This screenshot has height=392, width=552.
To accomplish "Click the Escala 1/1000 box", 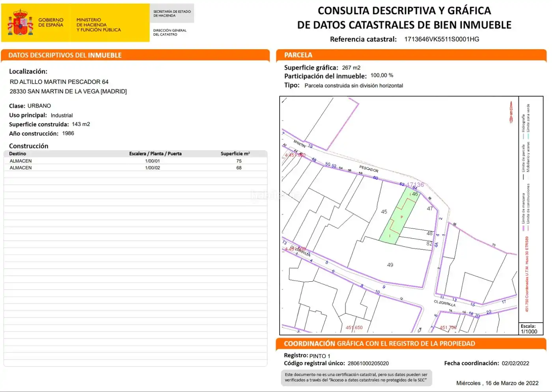I will click(531, 329).
